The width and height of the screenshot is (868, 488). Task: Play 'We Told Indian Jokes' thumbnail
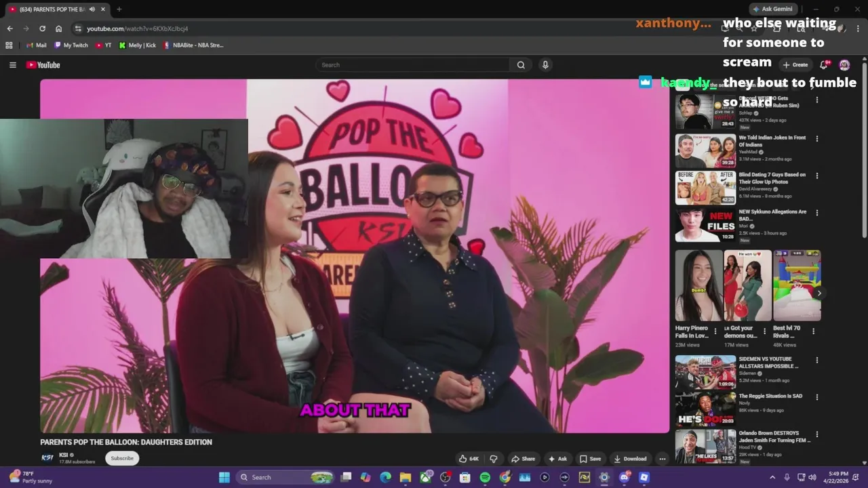pyautogui.click(x=705, y=150)
